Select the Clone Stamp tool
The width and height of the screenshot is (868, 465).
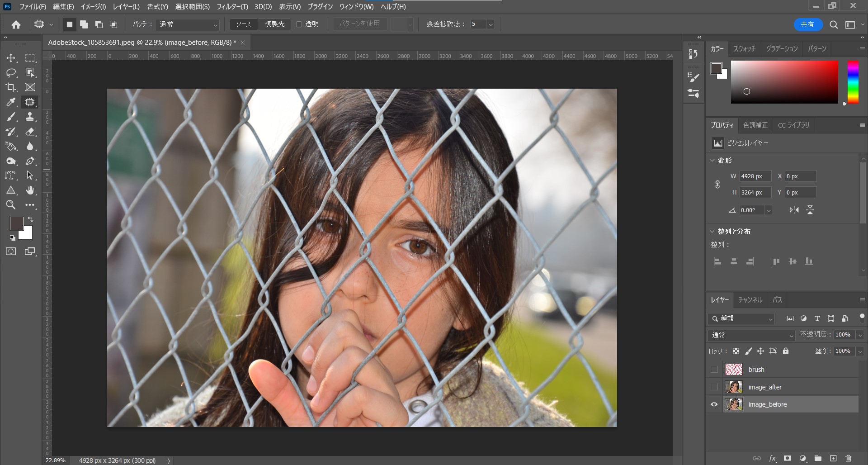30,117
